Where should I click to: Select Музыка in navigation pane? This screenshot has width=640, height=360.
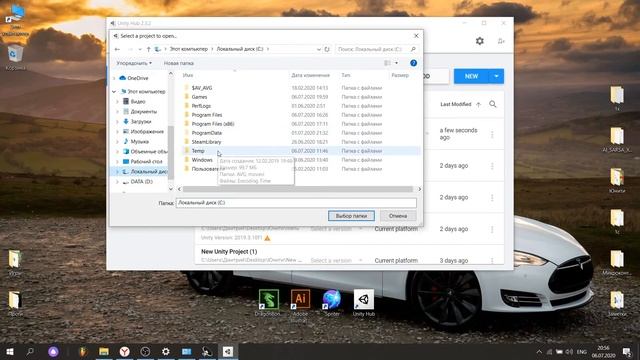[140, 142]
